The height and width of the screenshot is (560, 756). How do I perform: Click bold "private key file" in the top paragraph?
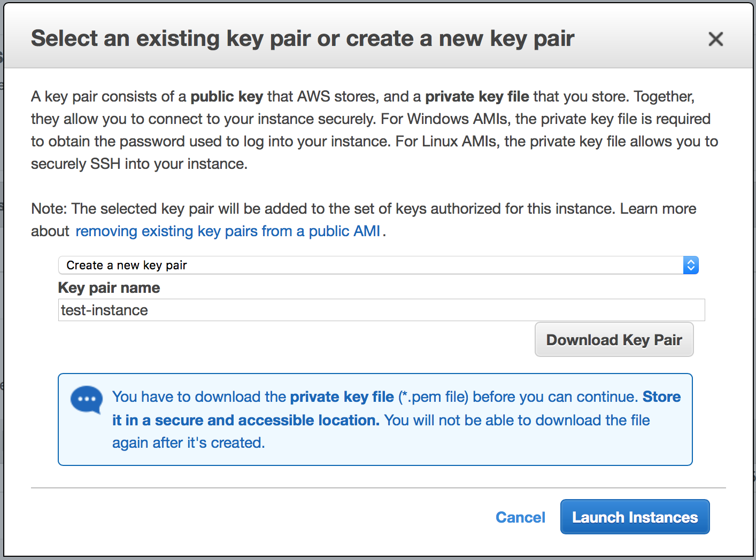click(477, 96)
